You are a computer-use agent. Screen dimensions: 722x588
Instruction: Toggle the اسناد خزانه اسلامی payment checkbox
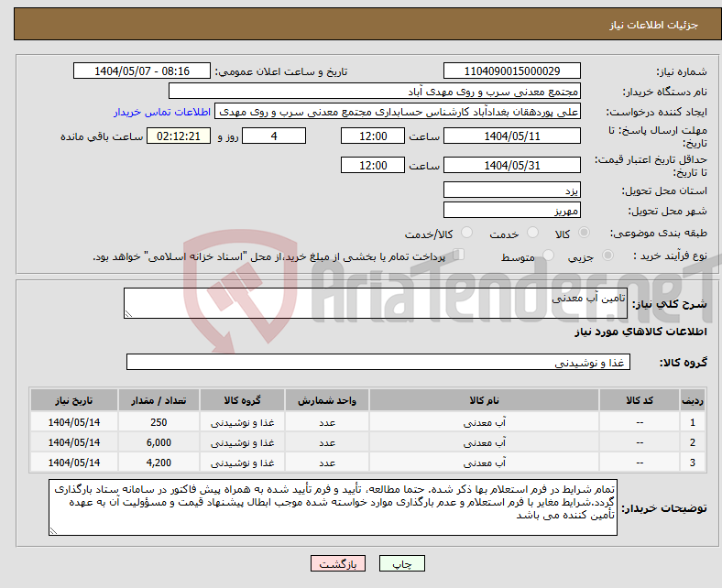click(459, 255)
